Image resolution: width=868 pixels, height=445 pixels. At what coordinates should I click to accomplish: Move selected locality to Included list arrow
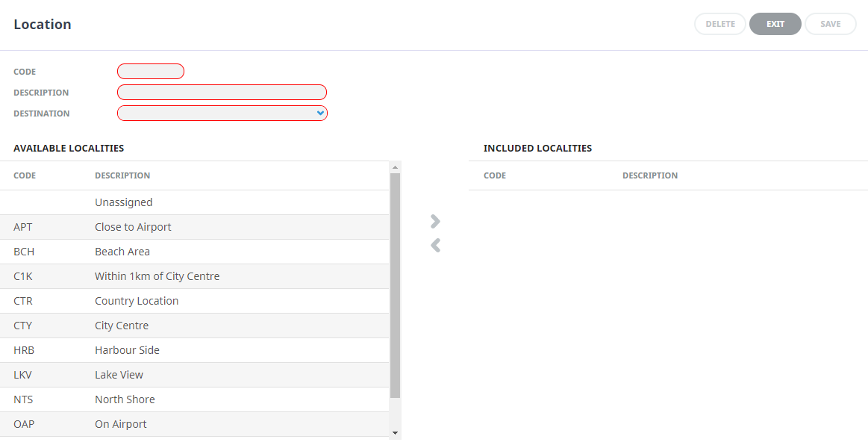(435, 222)
